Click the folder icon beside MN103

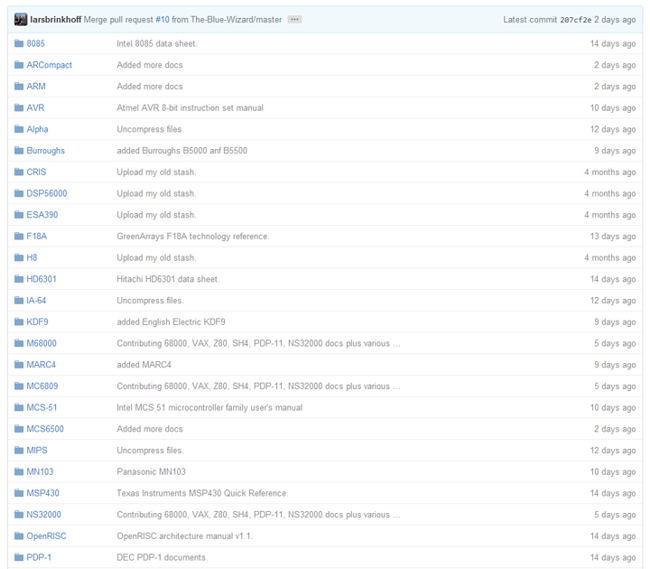(x=19, y=472)
